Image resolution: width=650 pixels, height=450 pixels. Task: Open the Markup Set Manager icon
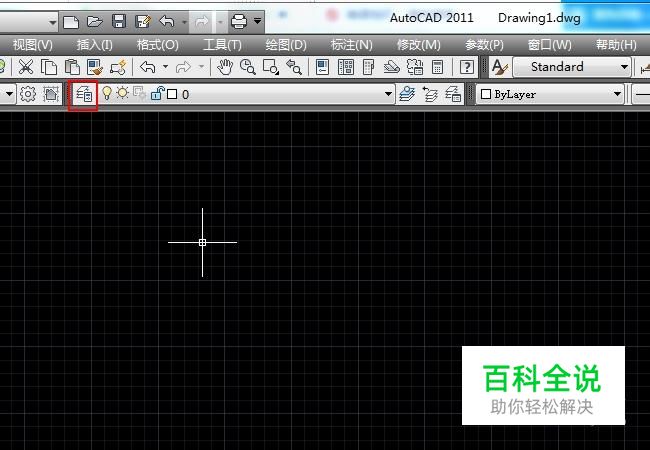pyautogui.click(x=415, y=67)
